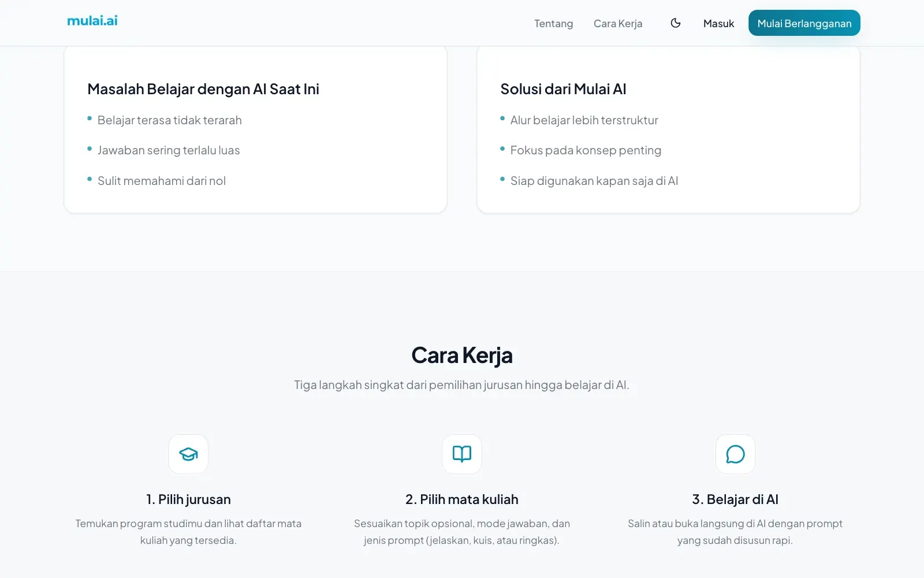Click the mulai.ai logo
Image resolution: width=924 pixels, height=578 pixels.
(92, 21)
